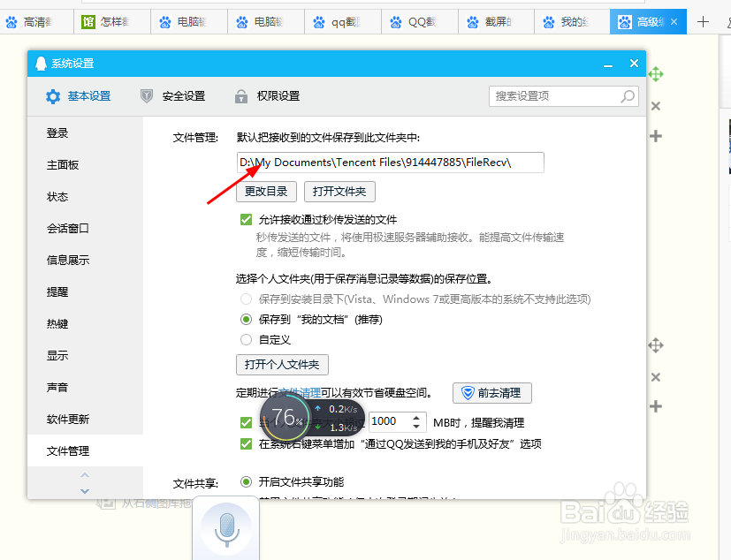Select 会话窗口 in the sidebar
731x560 pixels.
[x=86, y=228]
